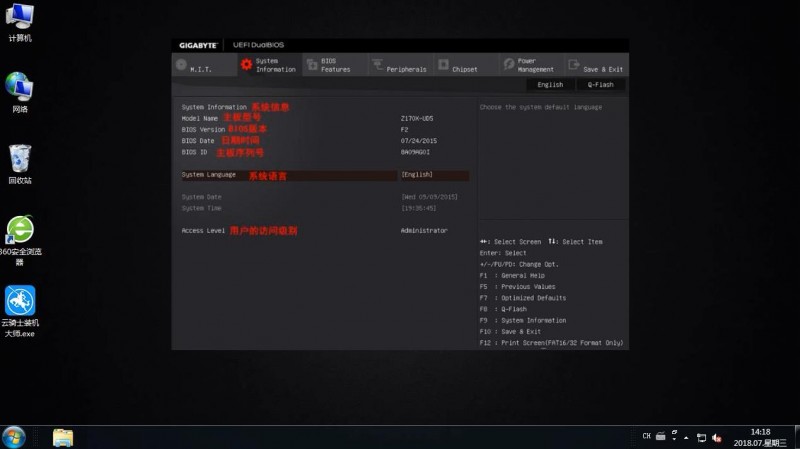Open the Chipset tab
Viewport: 800px width, 449px height.
click(x=465, y=65)
